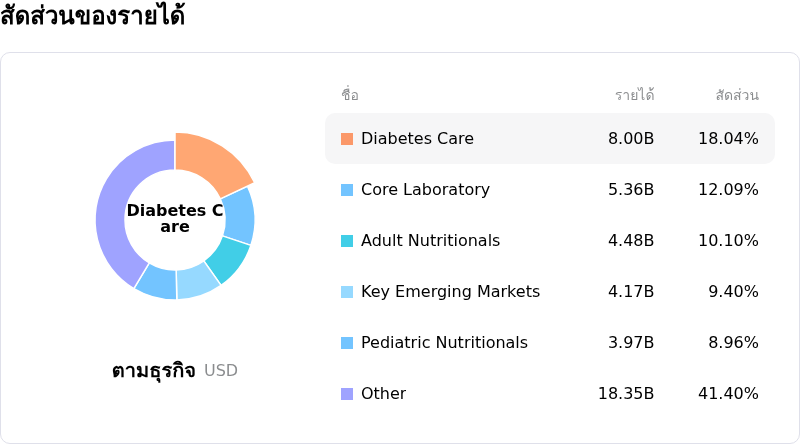
Task: Click the orange Diabetes Care legend square
Action: pos(347,139)
